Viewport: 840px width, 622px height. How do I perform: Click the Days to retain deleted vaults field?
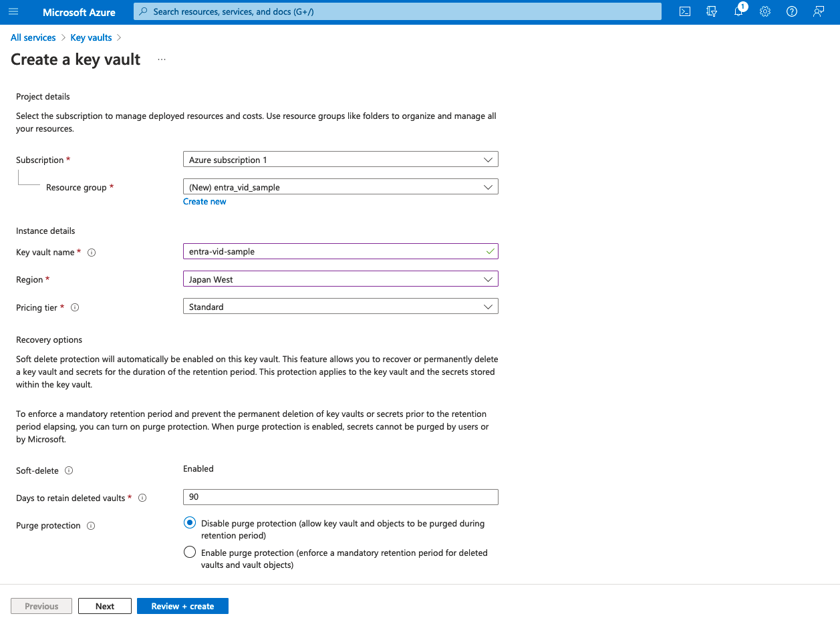click(340, 497)
